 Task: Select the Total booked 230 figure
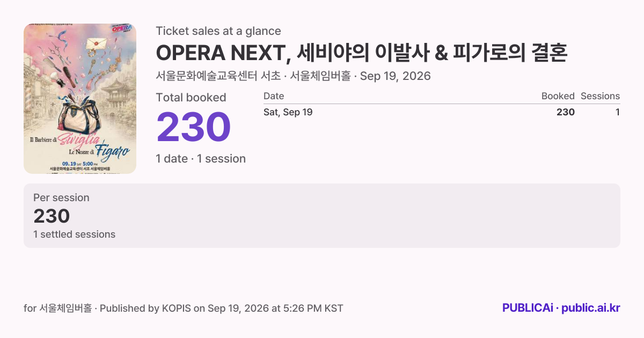point(193,127)
